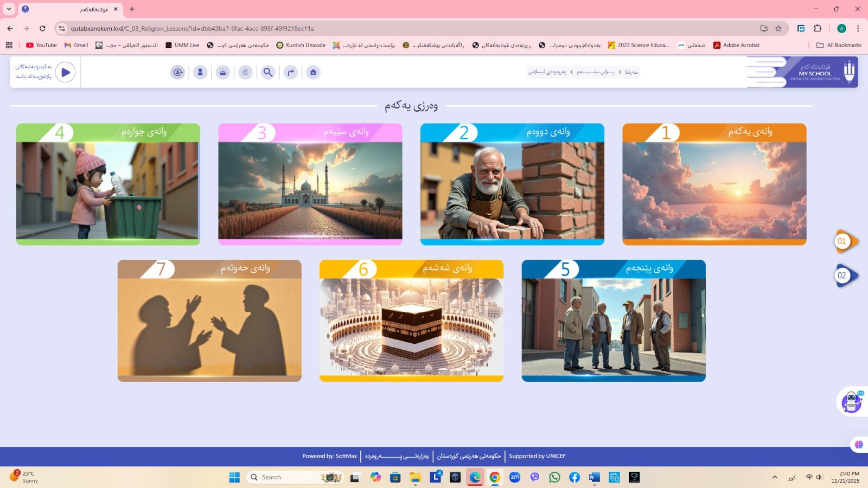Switch to semester 01 side tab
Viewport: 868px width, 488px height.
tap(844, 241)
